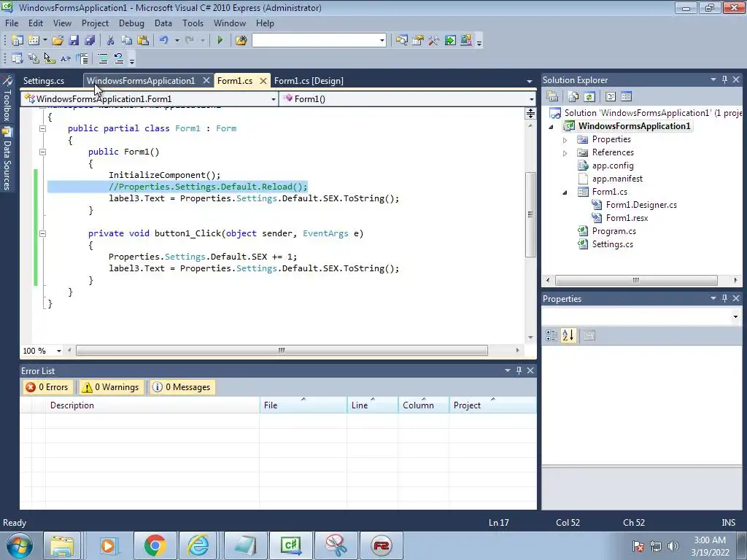Open the Debug menu
The width and height of the screenshot is (747, 560).
click(x=131, y=23)
